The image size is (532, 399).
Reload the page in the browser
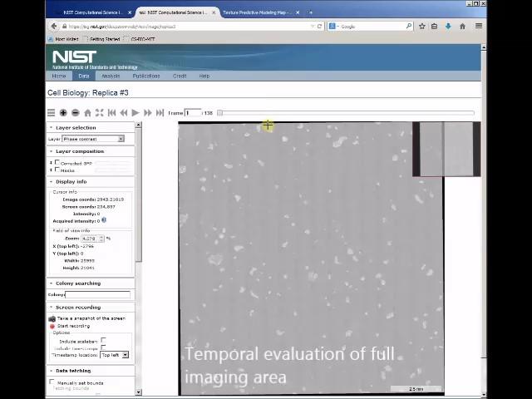(319, 26)
